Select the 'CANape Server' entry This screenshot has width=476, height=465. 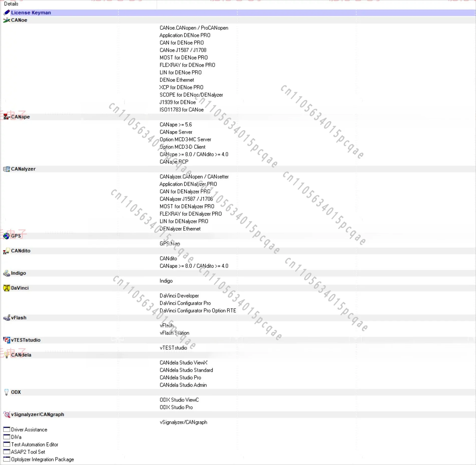176,132
